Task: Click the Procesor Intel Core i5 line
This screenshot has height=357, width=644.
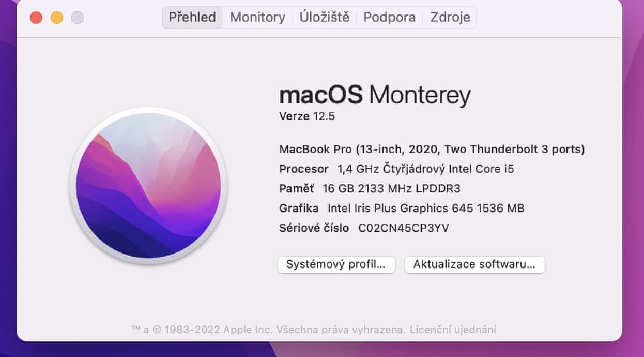Action: point(396,169)
